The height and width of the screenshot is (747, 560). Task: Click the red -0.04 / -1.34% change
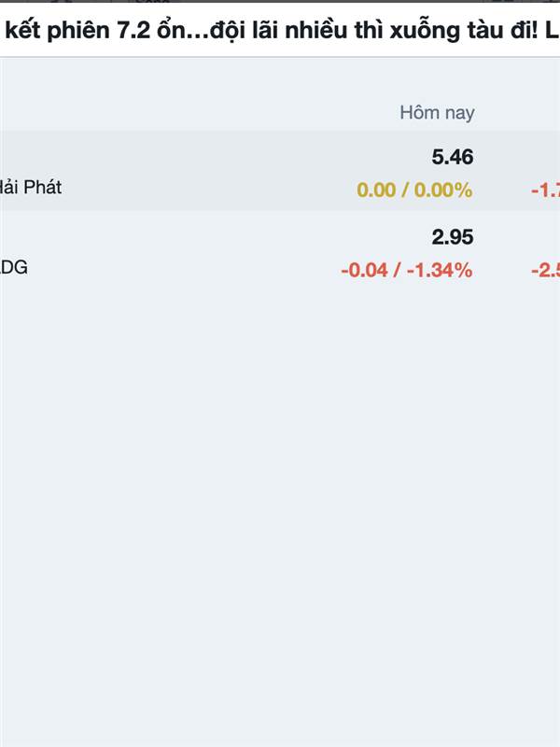pos(407,270)
